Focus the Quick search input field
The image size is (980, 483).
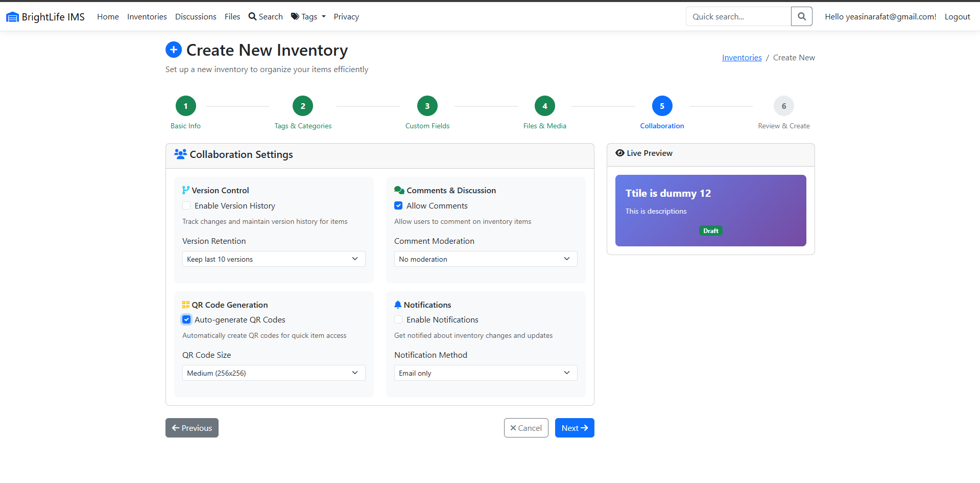738,16
